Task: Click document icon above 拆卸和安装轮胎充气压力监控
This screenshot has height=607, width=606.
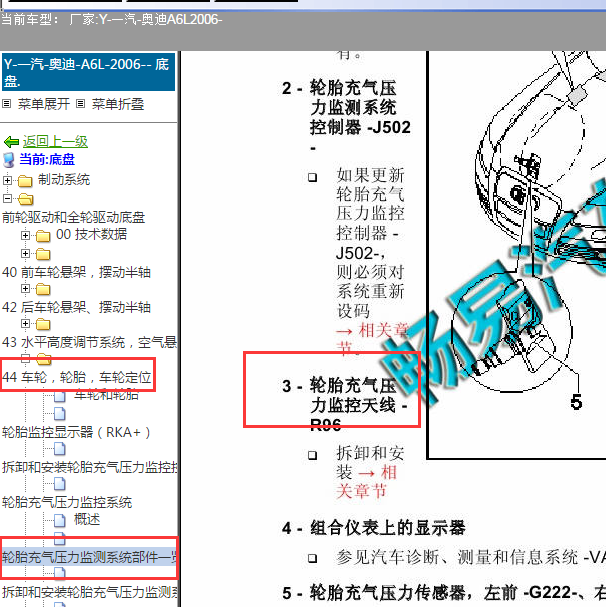Action: (x=60, y=449)
